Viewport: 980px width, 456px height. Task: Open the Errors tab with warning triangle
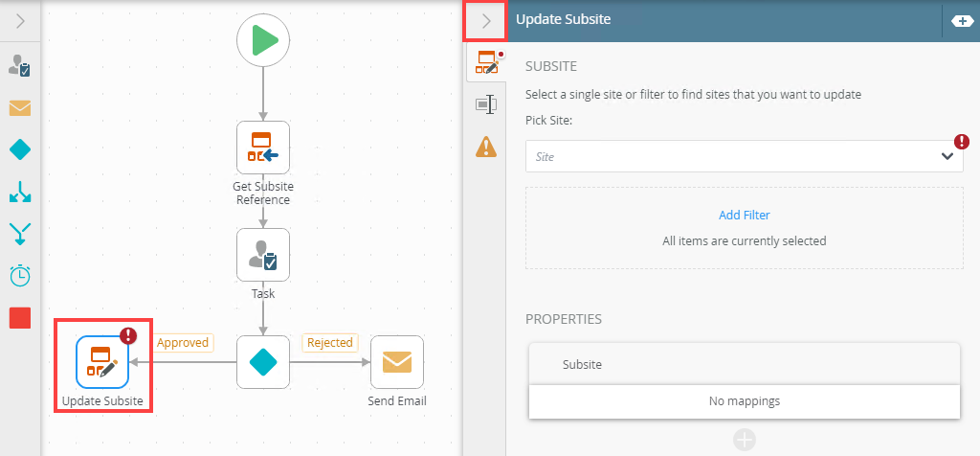click(486, 147)
